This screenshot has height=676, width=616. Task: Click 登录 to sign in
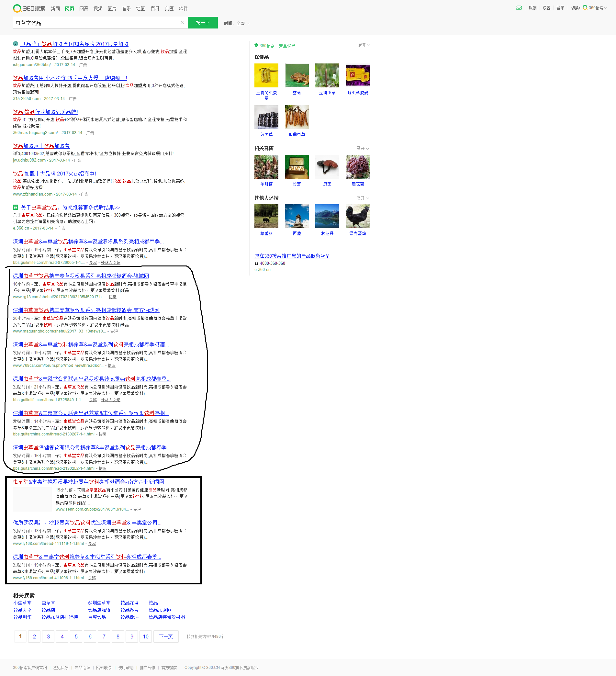(560, 8)
